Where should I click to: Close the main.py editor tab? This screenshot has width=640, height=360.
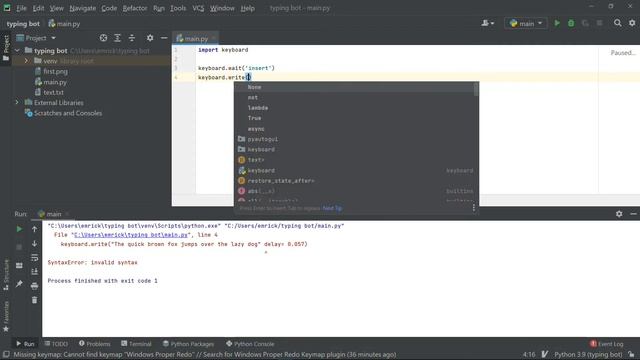[213, 38]
